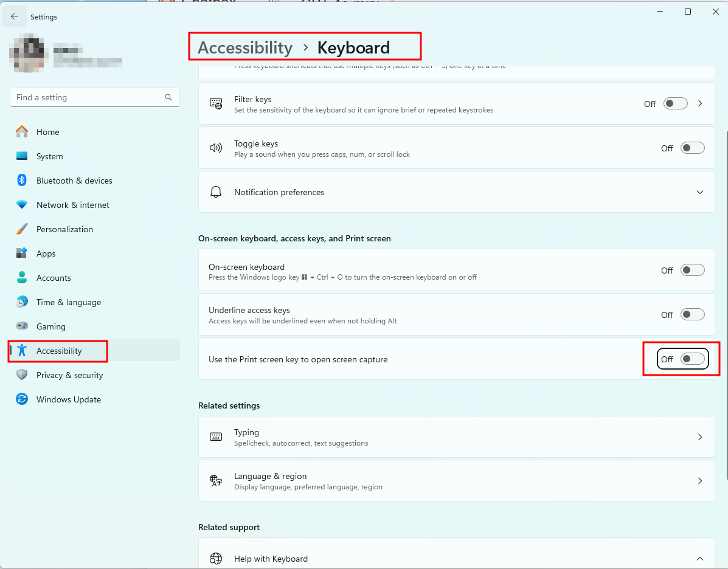728x569 pixels.
Task: Click the Bluetooth & devices icon
Action: pos(22,181)
